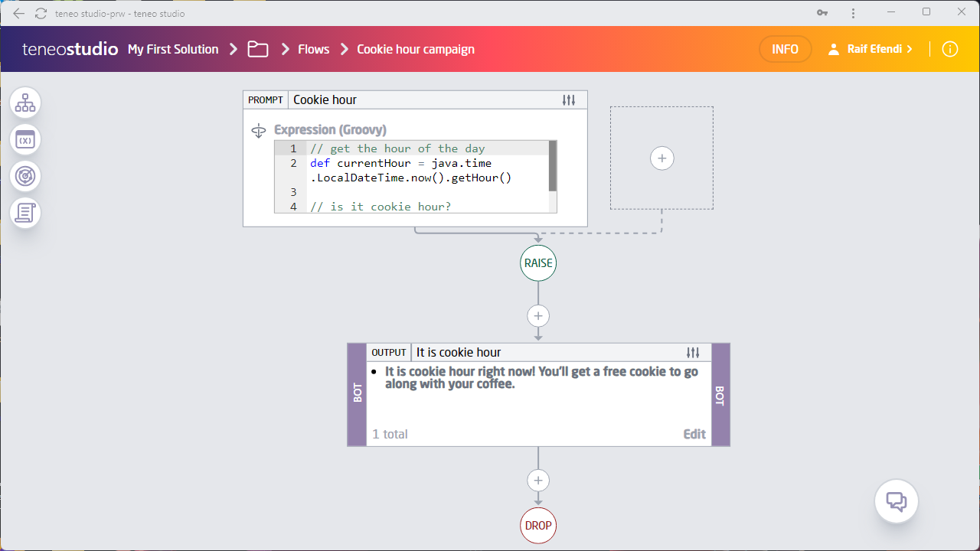Navigate to Flows in the breadcrumb

[x=313, y=48]
